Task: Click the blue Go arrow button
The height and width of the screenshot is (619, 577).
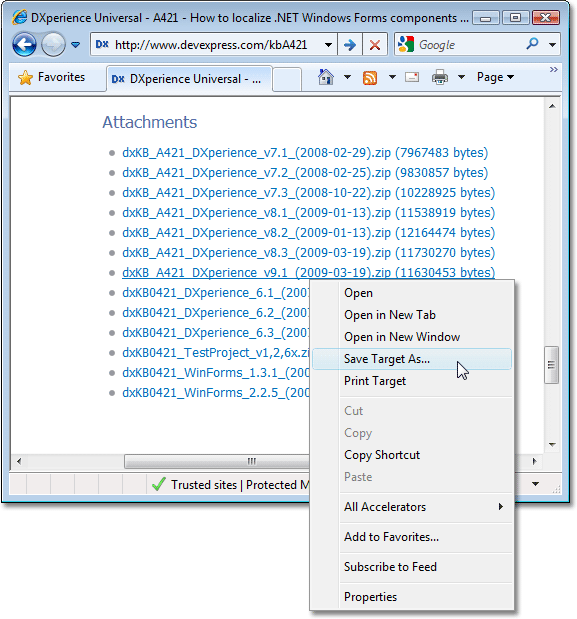Action: [x=350, y=45]
